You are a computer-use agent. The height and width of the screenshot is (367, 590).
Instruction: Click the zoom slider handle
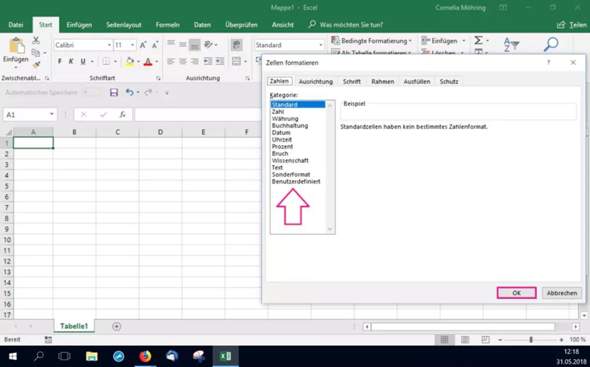click(x=531, y=340)
